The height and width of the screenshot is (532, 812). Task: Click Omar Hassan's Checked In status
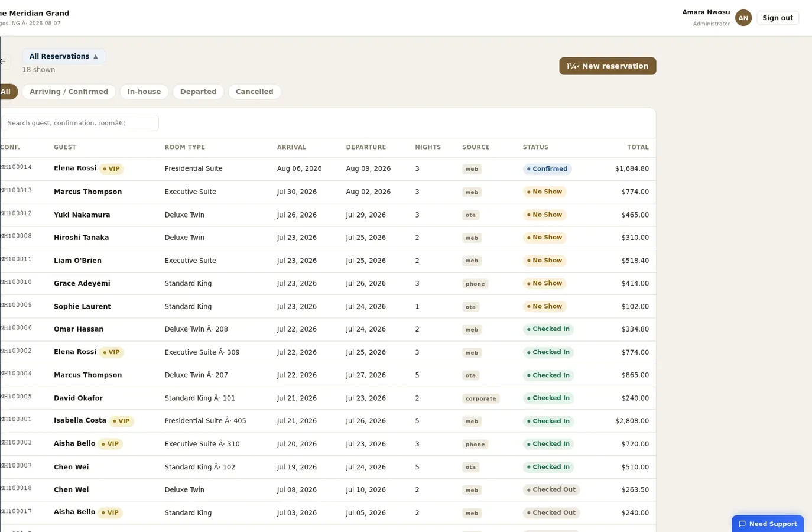(x=548, y=329)
